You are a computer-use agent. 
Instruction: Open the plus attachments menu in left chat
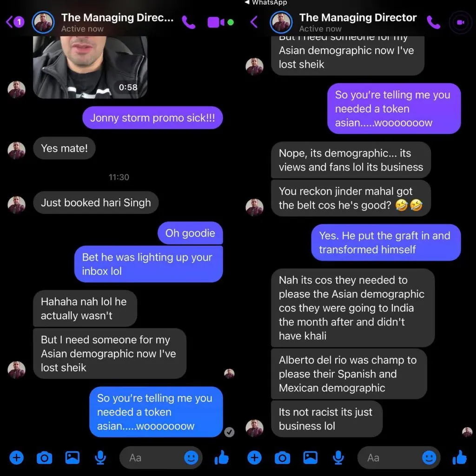coord(16,457)
